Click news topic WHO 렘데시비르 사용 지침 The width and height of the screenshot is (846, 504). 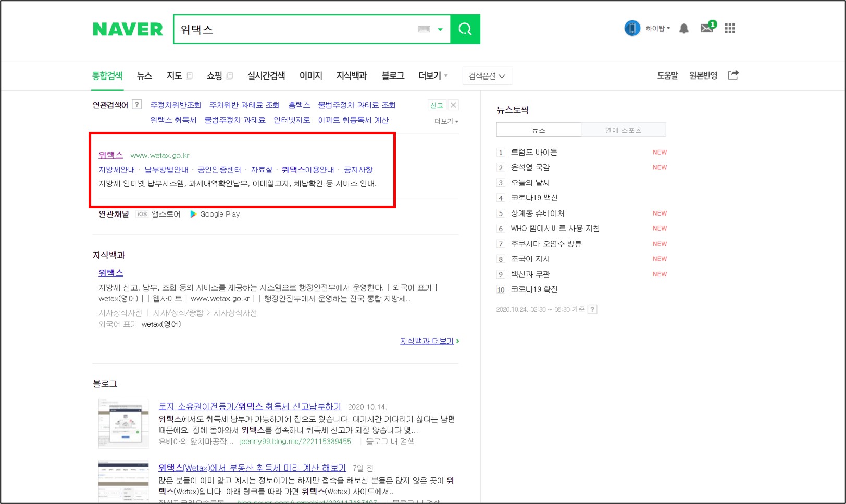click(555, 228)
